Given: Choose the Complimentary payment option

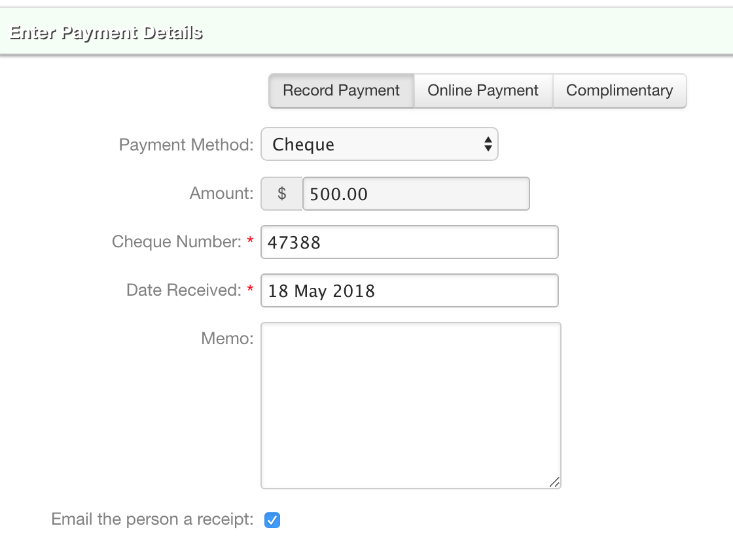Looking at the screenshot, I should click(x=619, y=90).
